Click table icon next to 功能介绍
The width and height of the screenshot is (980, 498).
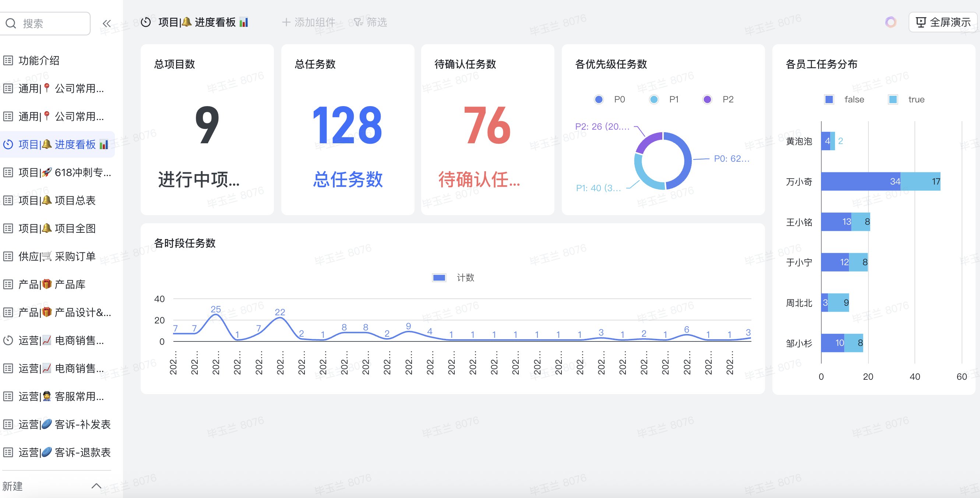coord(8,60)
